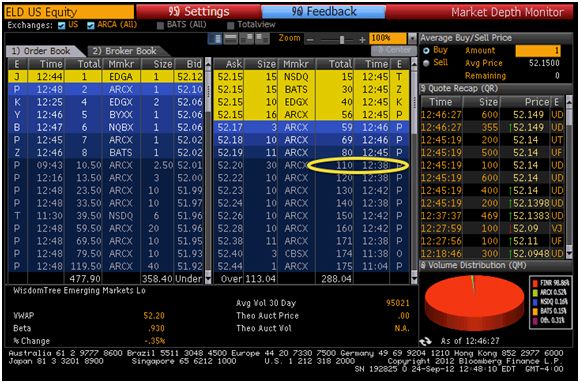Click the % Change value -.35%

click(154, 341)
